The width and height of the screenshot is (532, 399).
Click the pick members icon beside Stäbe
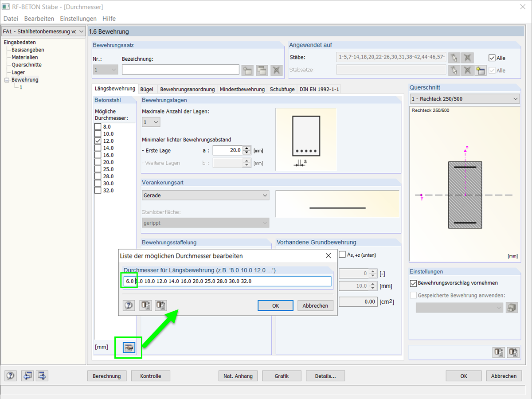(454, 58)
